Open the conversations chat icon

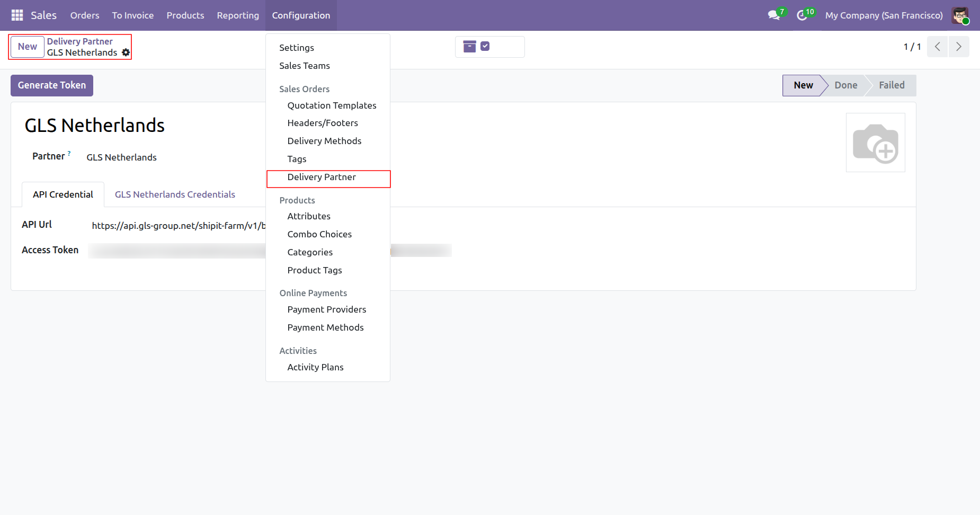pyautogui.click(x=774, y=15)
